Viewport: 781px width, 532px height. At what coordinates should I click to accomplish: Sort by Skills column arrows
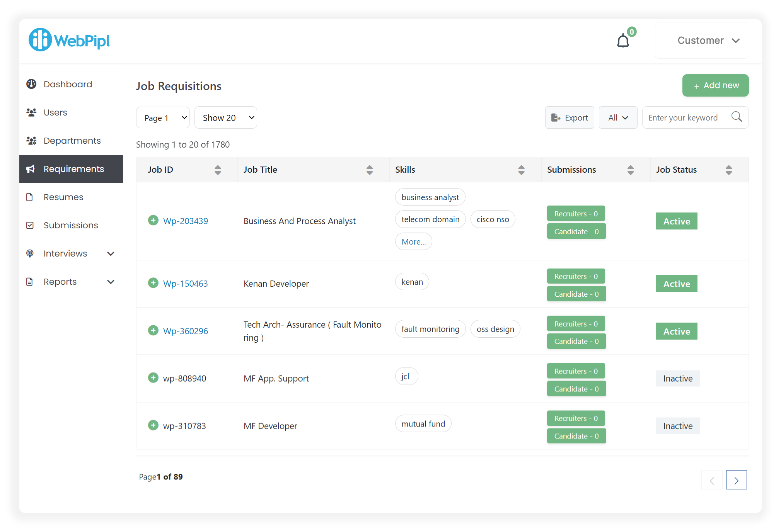point(521,170)
